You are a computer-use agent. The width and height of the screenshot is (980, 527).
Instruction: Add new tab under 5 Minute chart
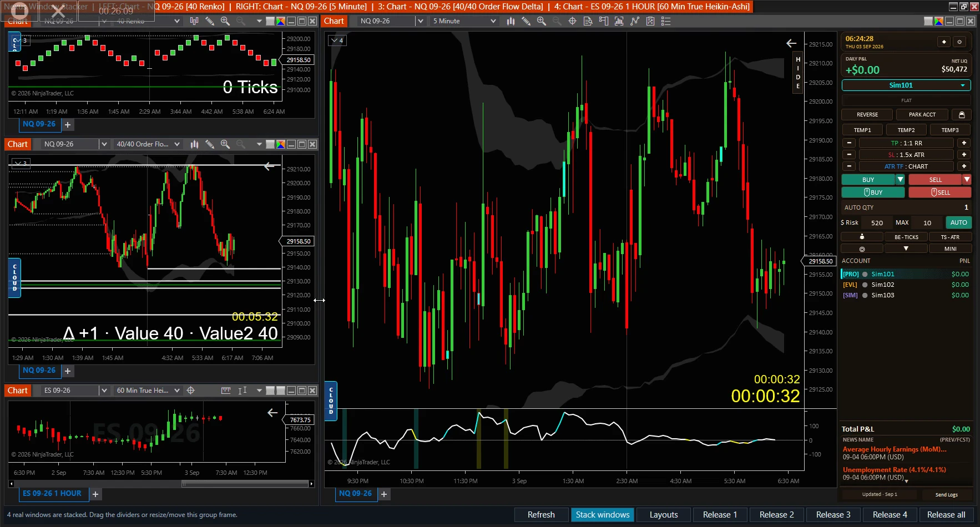[384, 494]
